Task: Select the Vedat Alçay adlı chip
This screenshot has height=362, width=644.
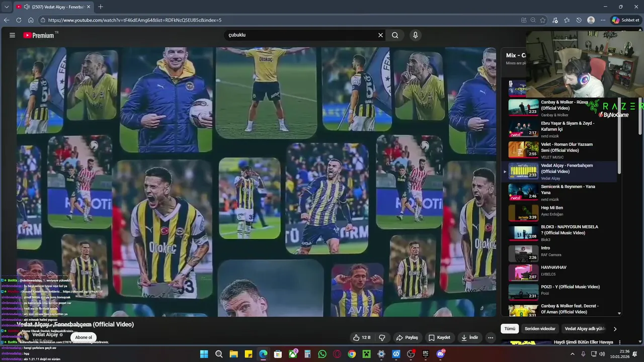Action: pyautogui.click(x=585, y=329)
